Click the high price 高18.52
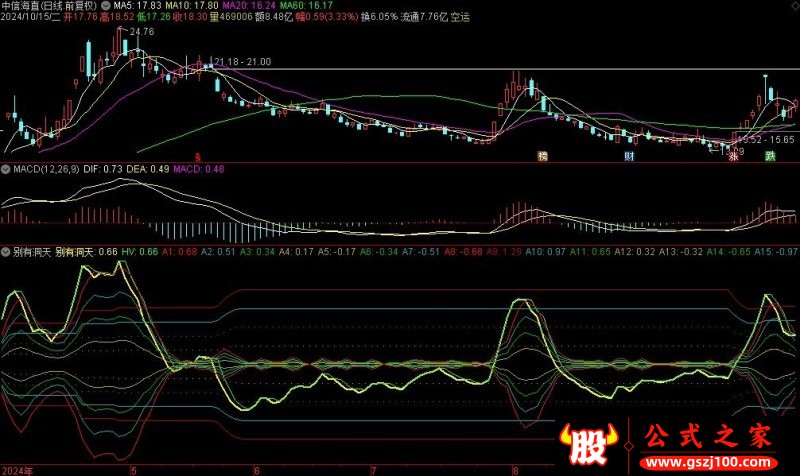The width and height of the screenshot is (800, 476). tap(117, 17)
